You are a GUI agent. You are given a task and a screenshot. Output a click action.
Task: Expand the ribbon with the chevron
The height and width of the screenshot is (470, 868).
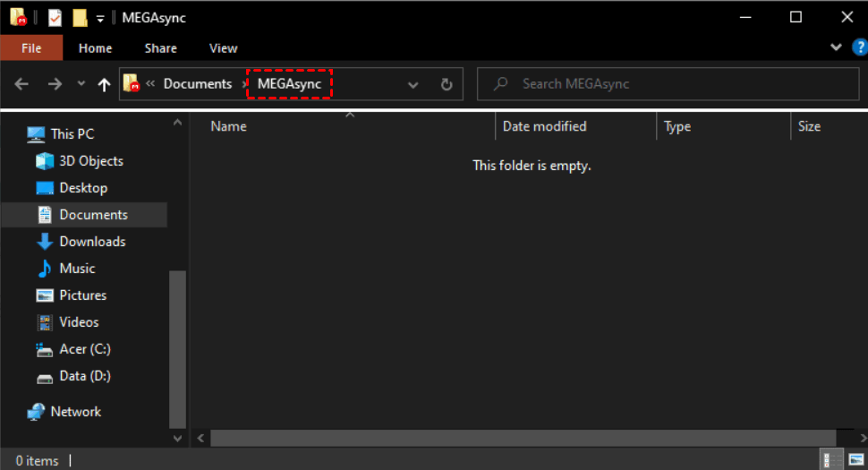coord(836,47)
